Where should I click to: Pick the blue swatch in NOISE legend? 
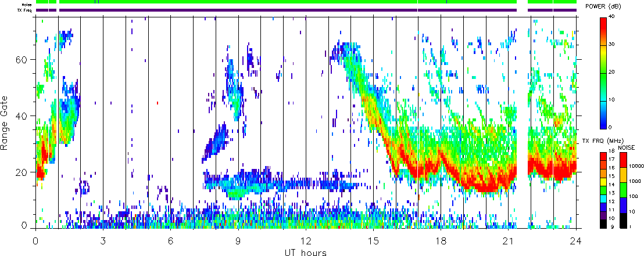point(624,205)
